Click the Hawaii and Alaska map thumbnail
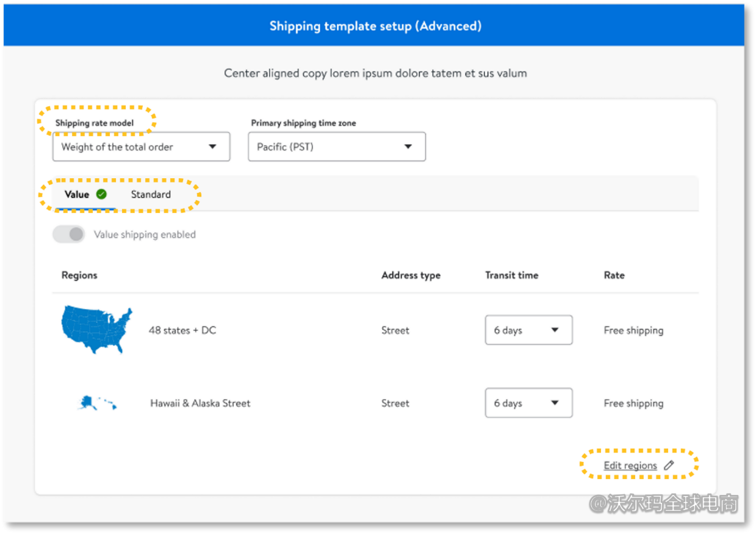 pyautogui.click(x=97, y=403)
